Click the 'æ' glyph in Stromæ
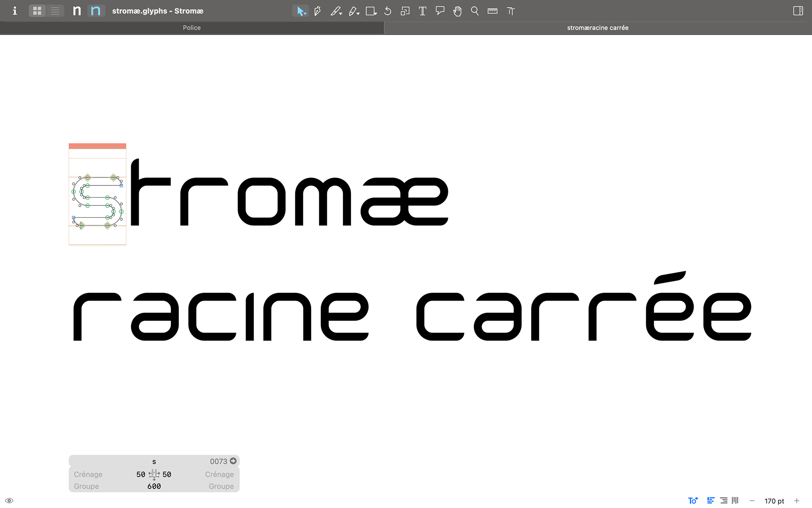The image size is (812, 508). [x=404, y=202]
